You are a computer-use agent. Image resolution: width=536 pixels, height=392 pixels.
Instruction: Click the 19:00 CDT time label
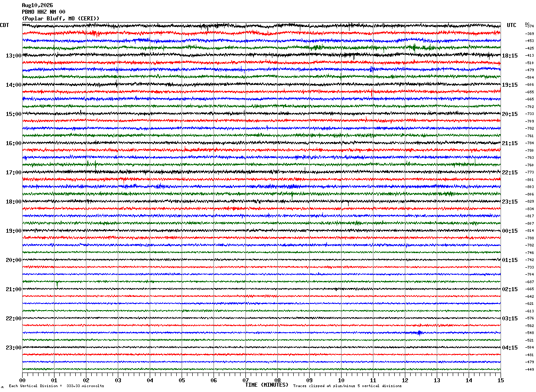pos(14,231)
